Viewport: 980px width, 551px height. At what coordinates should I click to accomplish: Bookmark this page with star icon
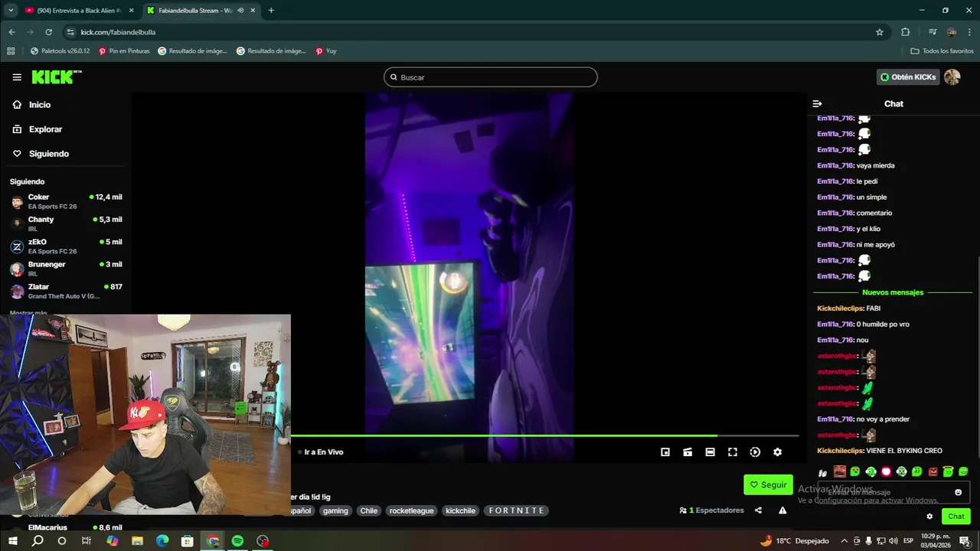click(x=880, y=32)
